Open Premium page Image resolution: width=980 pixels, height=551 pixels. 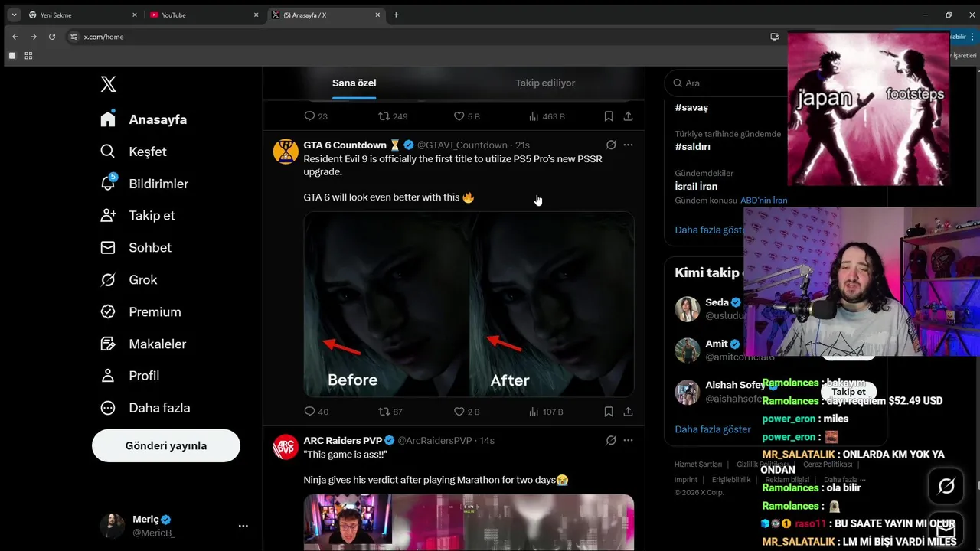point(141,312)
